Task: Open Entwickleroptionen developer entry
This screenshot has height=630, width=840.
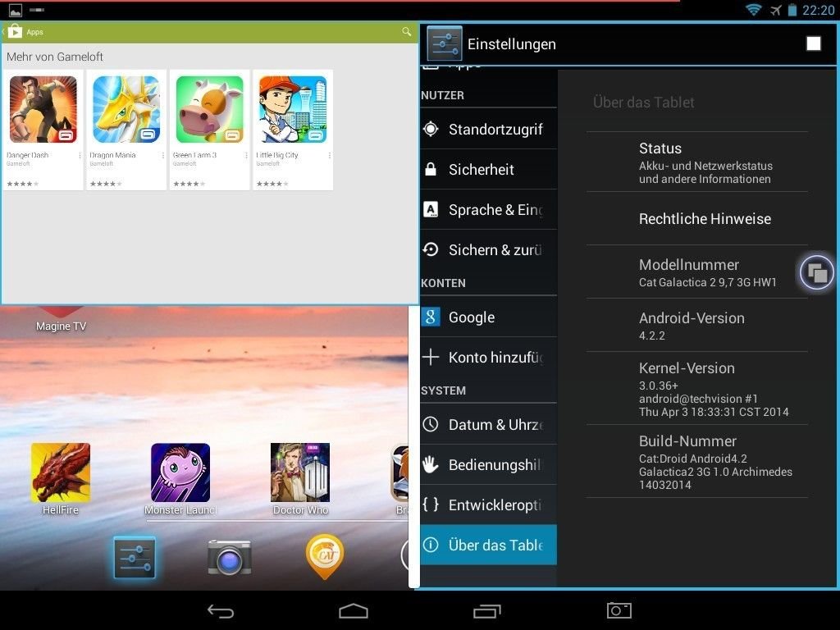Action: [x=489, y=504]
